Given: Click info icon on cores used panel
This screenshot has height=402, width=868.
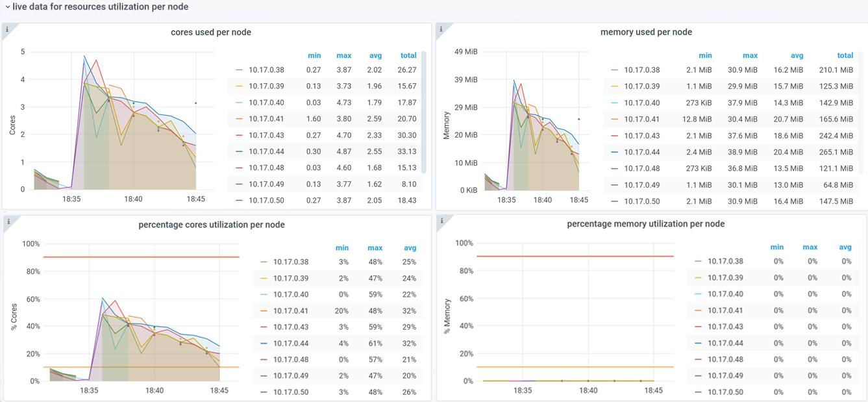Looking at the screenshot, I should (x=8, y=29).
